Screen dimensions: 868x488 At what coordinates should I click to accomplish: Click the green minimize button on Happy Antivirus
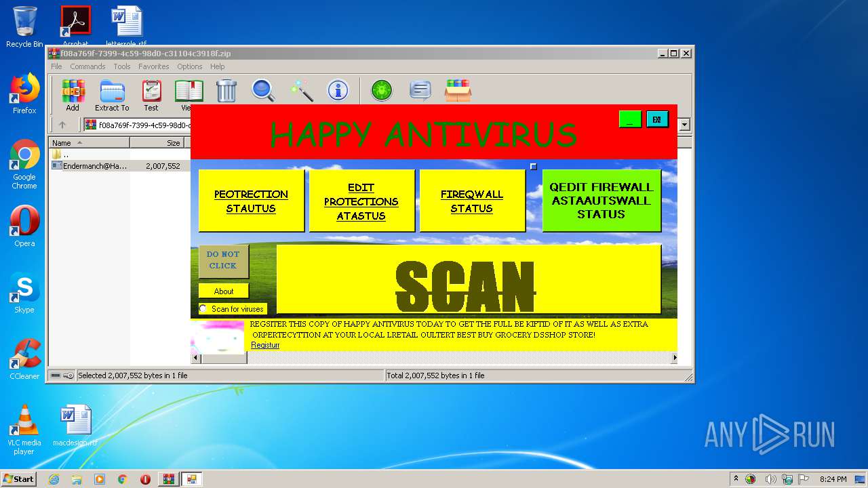[x=630, y=119]
